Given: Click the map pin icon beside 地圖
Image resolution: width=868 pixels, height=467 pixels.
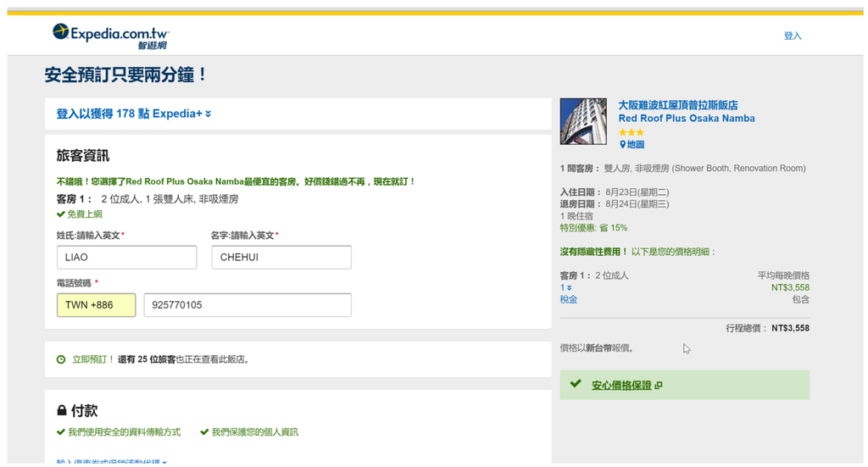Looking at the screenshot, I should click(x=622, y=144).
